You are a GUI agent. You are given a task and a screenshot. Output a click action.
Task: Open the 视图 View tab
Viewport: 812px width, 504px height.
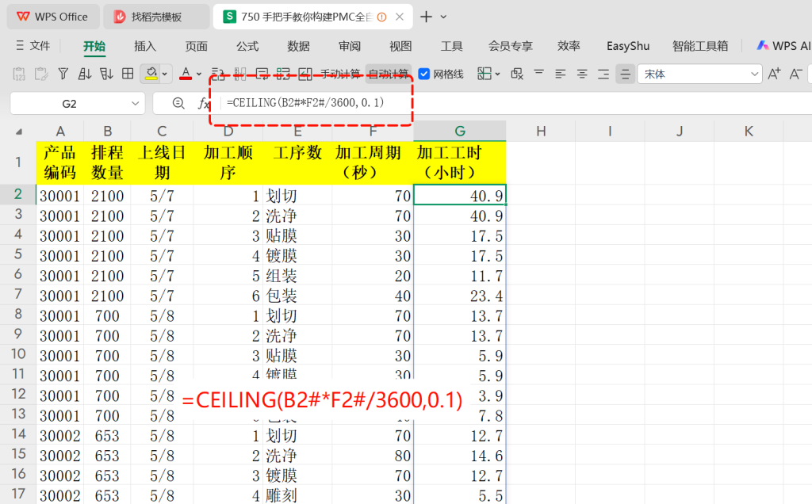pos(400,46)
